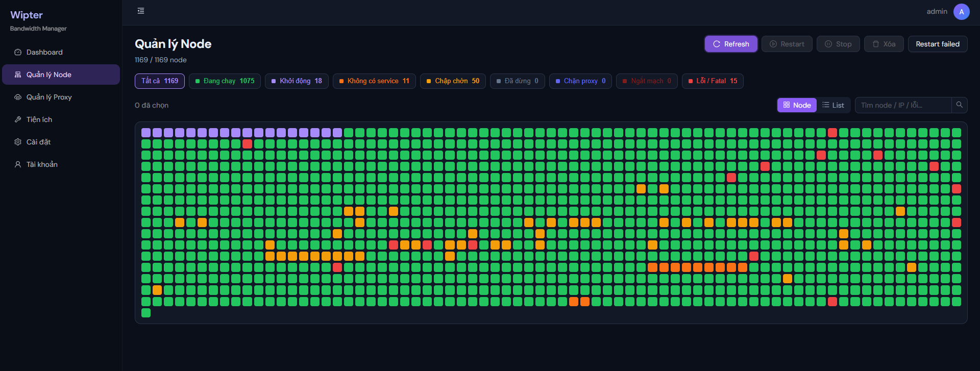Image resolution: width=980 pixels, height=371 pixels.
Task: Collapse the sidebar using the menu fold icon
Action: pyautogui.click(x=141, y=11)
